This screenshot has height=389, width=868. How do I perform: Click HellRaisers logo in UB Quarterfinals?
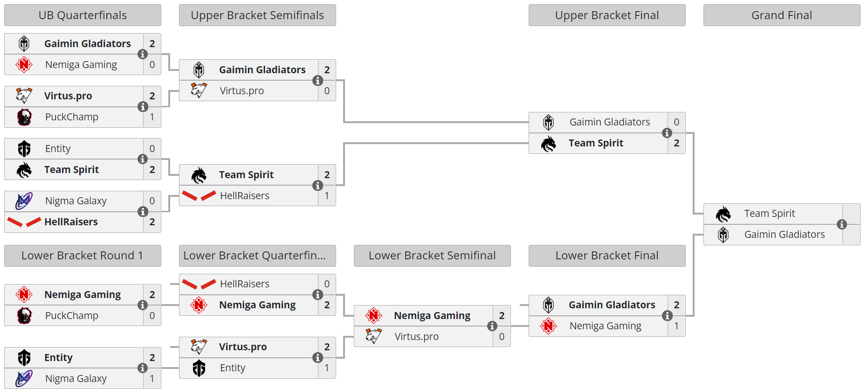pyautogui.click(x=24, y=222)
